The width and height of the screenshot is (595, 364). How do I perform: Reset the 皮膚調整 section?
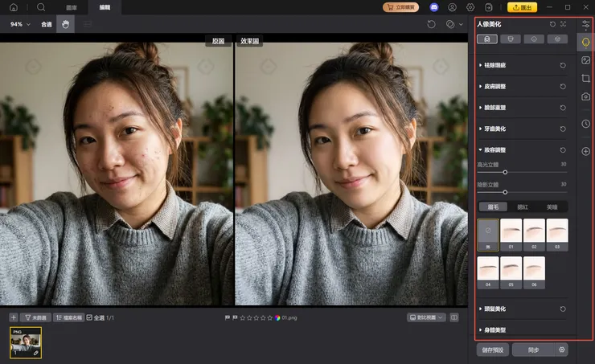(x=563, y=87)
